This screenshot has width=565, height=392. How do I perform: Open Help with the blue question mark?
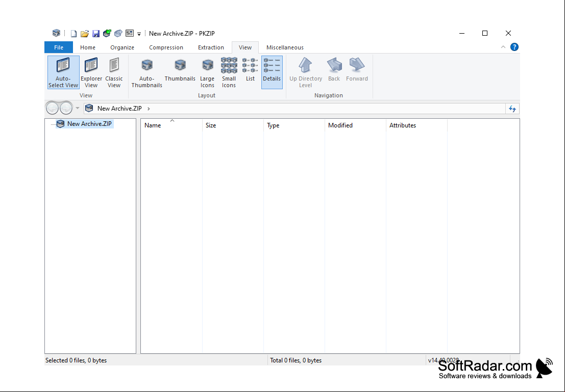(x=514, y=47)
